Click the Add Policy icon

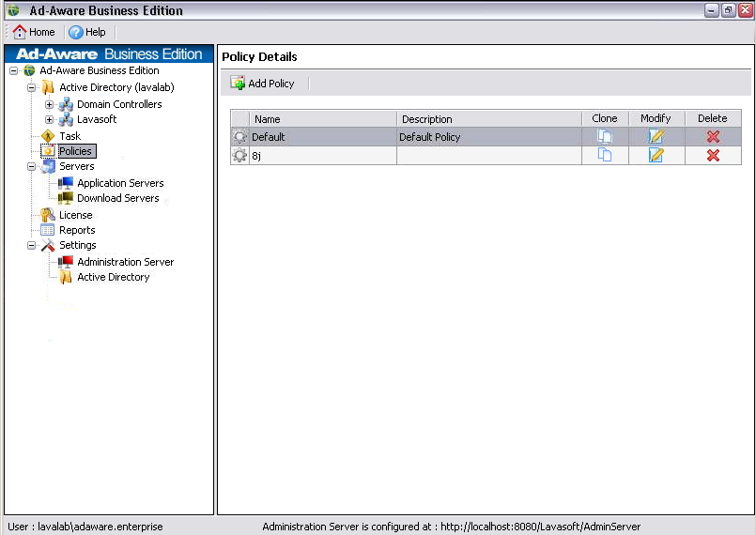coord(238,84)
